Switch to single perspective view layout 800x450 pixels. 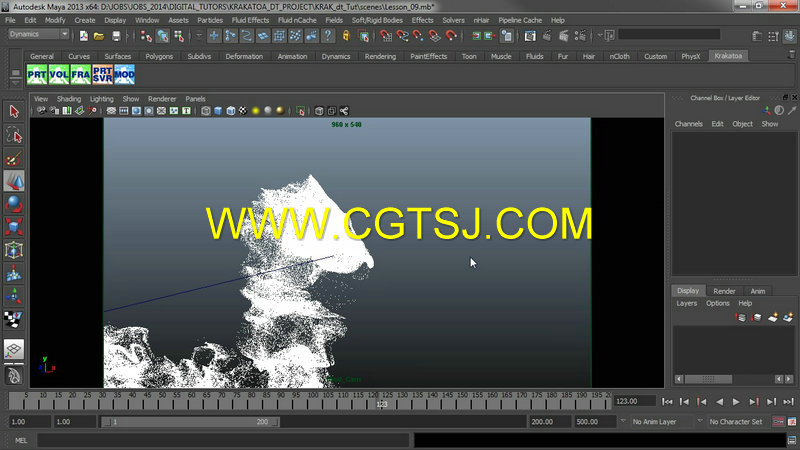point(14,349)
